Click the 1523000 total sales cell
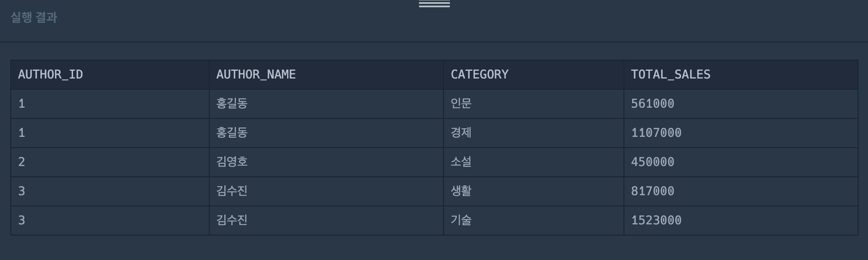Image resolution: width=868 pixels, height=260 pixels. click(656, 221)
